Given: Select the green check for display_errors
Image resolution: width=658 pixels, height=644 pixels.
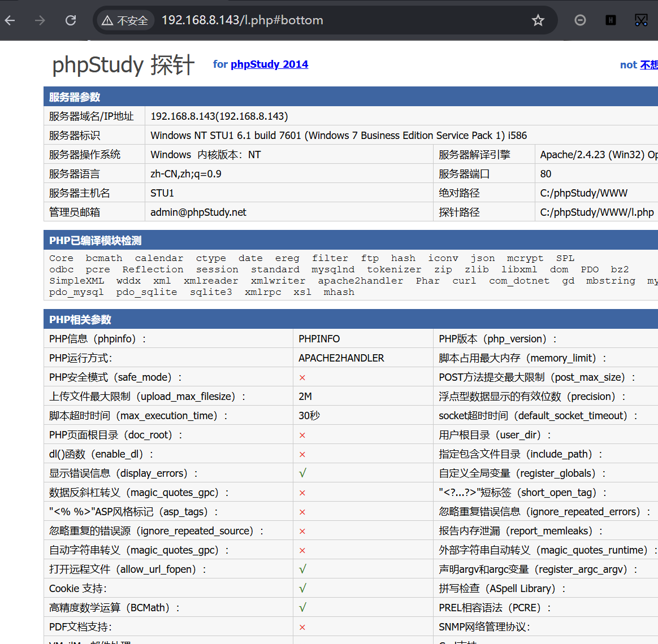Looking at the screenshot, I should (302, 473).
